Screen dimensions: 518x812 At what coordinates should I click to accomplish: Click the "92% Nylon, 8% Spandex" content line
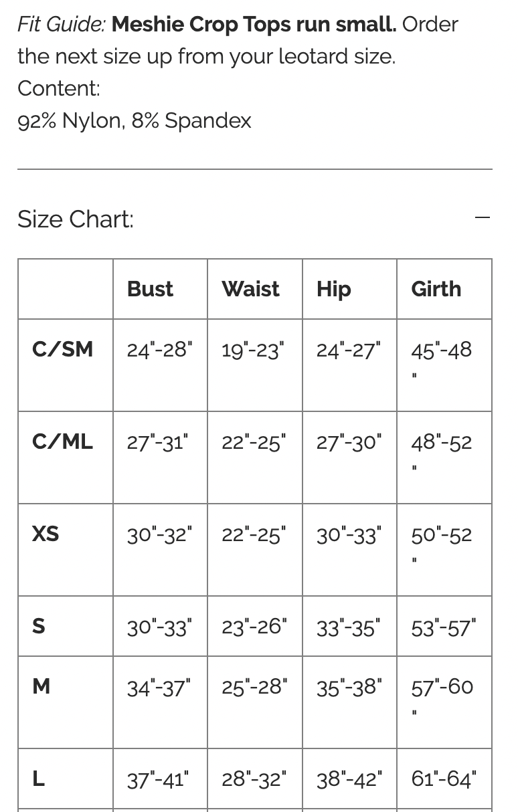tap(135, 120)
